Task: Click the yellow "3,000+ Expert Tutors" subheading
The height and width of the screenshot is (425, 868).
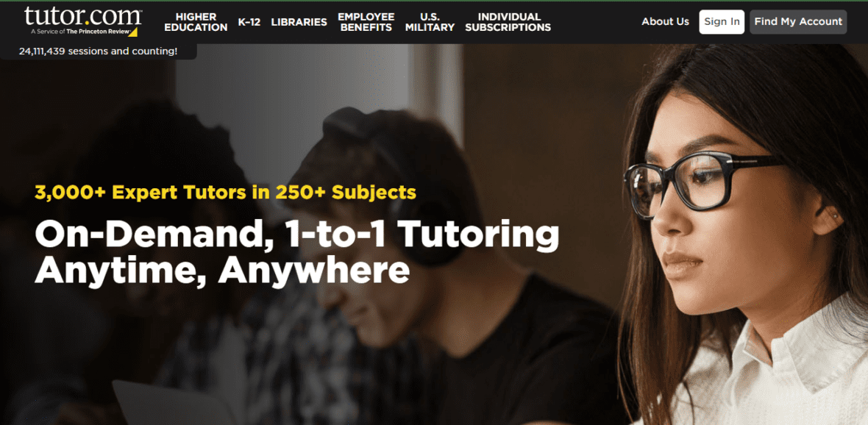Action: (x=225, y=193)
